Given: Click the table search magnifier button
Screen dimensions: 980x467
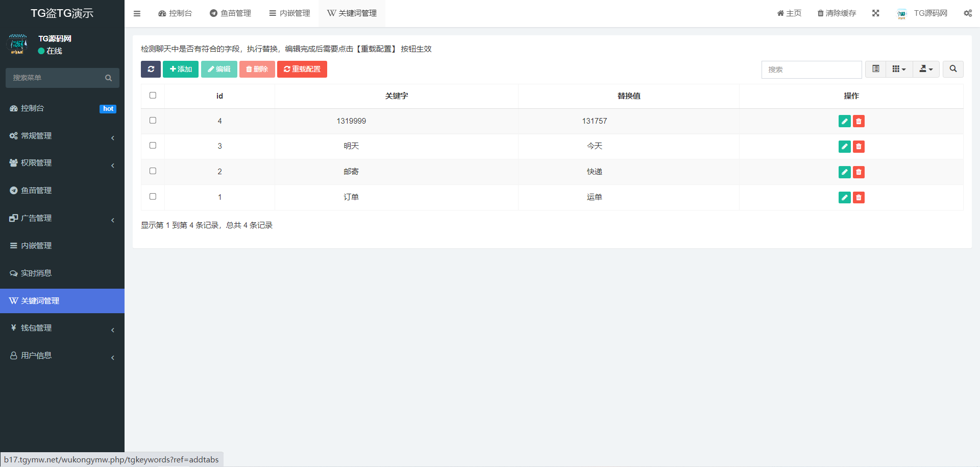Looking at the screenshot, I should pos(952,69).
